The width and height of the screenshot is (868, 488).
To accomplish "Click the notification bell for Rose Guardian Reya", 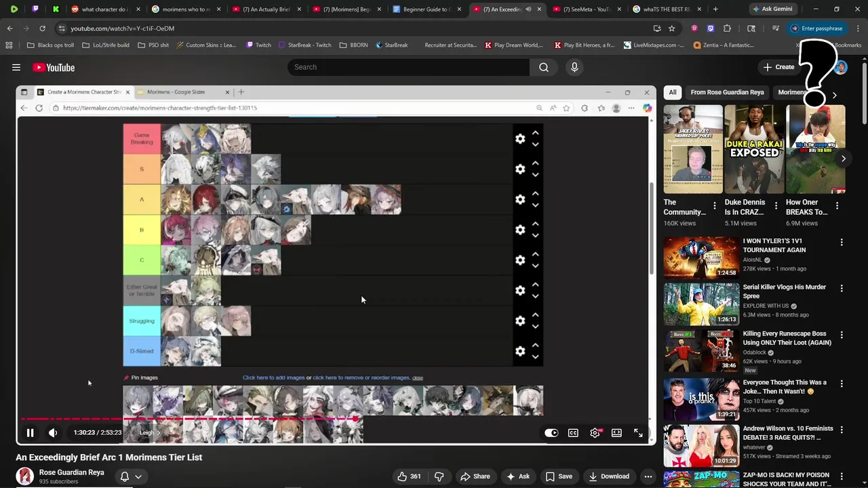I will [125, 476].
